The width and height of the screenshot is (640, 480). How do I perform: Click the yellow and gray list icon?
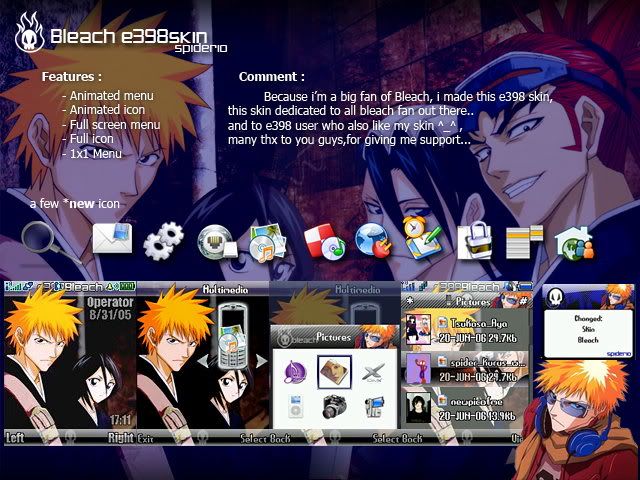pyautogui.click(x=524, y=242)
